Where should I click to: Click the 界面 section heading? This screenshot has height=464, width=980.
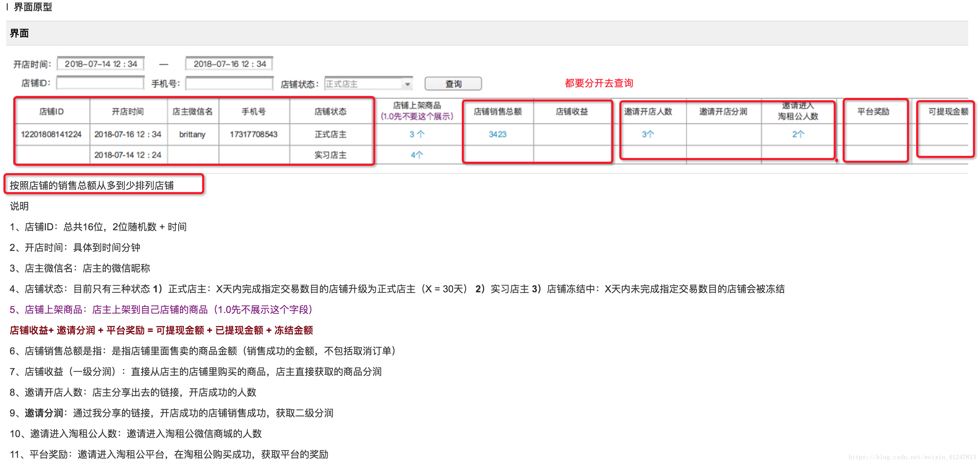19,33
